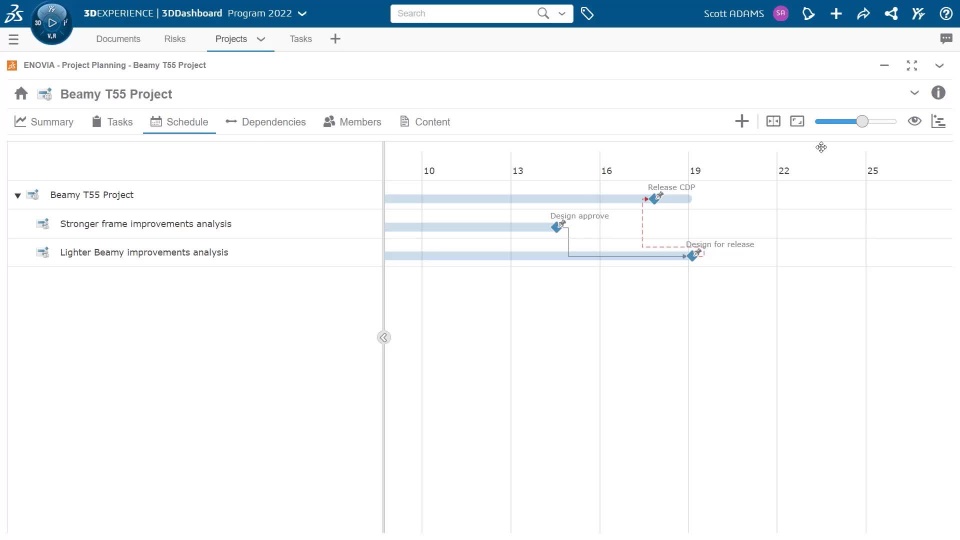Open the chat comments icon
Image resolution: width=960 pixels, height=540 pixels.
pyautogui.click(x=946, y=39)
